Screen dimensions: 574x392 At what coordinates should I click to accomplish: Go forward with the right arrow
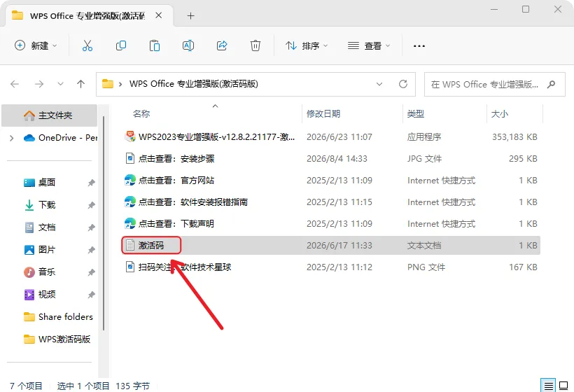(x=39, y=84)
